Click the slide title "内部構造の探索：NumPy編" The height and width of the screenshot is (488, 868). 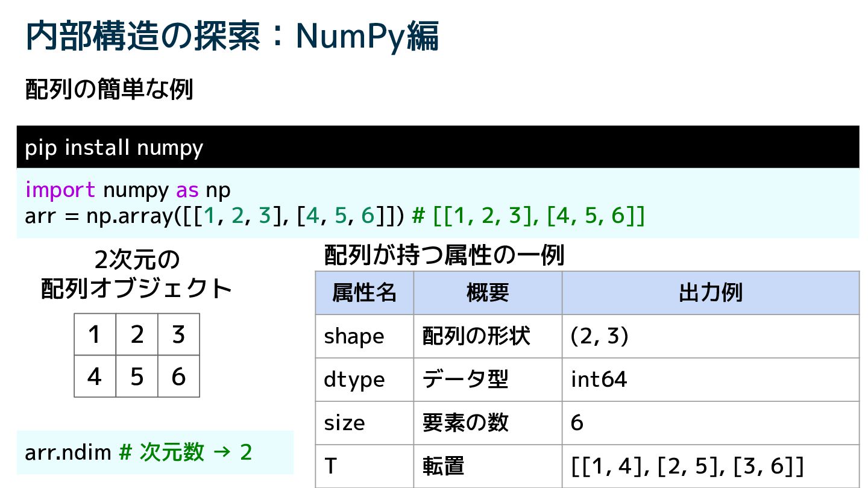[232, 36]
